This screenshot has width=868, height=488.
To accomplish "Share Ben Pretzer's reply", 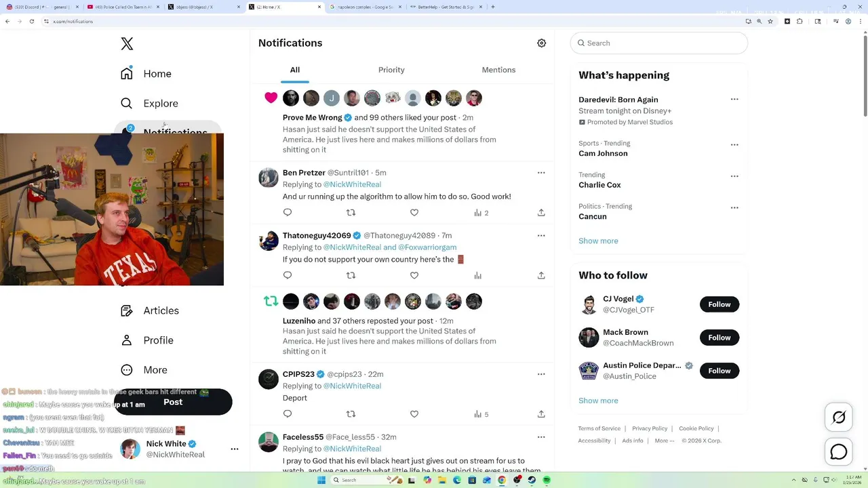I will [541, 212].
